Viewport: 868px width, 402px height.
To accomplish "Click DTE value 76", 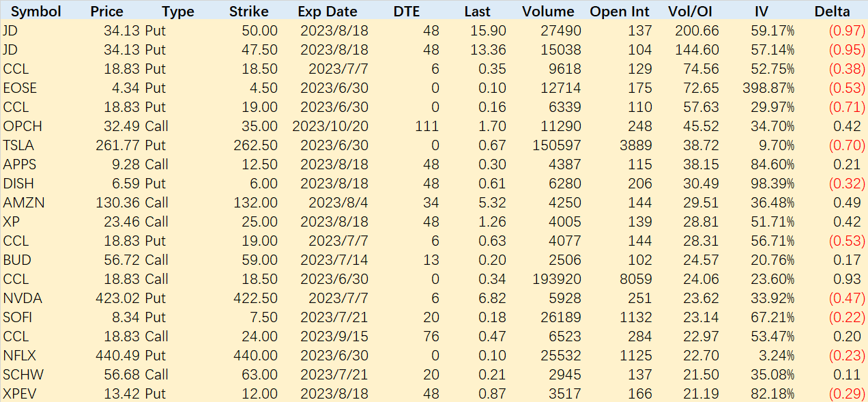I will coord(431,336).
